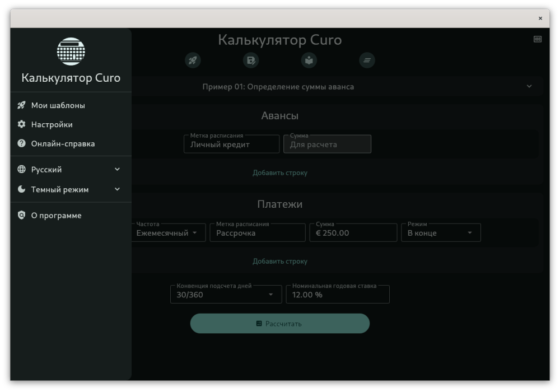
Task: Click the shield icon beside О программе
Action: tap(21, 215)
